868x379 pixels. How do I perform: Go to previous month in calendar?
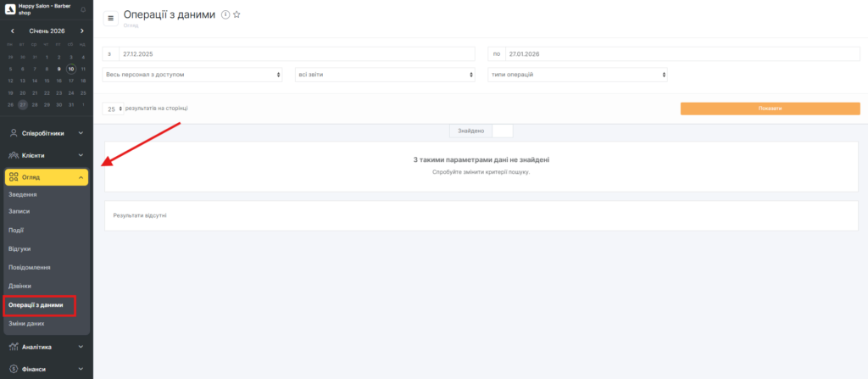[x=11, y=31]
